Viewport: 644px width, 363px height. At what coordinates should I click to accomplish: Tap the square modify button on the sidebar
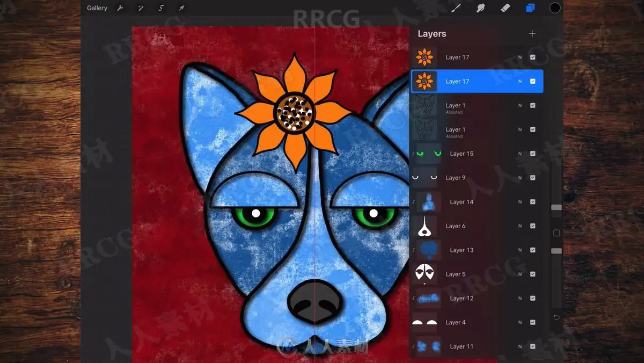[x=557, y=233]
